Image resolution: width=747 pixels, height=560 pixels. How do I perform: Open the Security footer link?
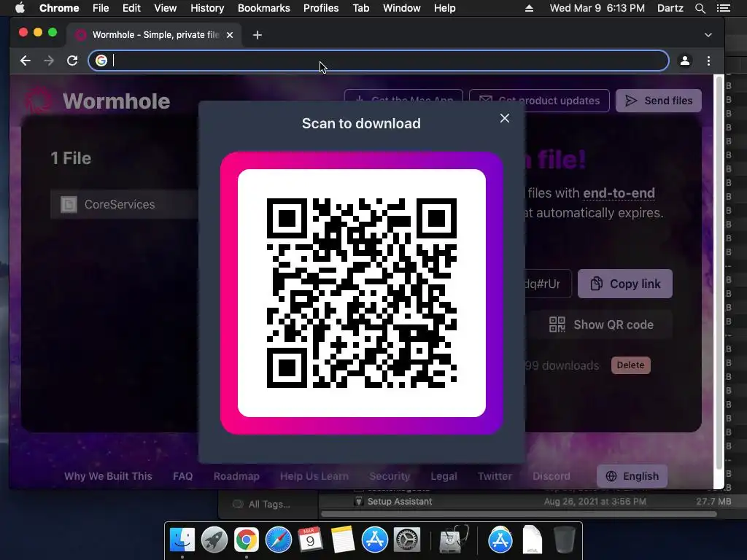[390, 476]
